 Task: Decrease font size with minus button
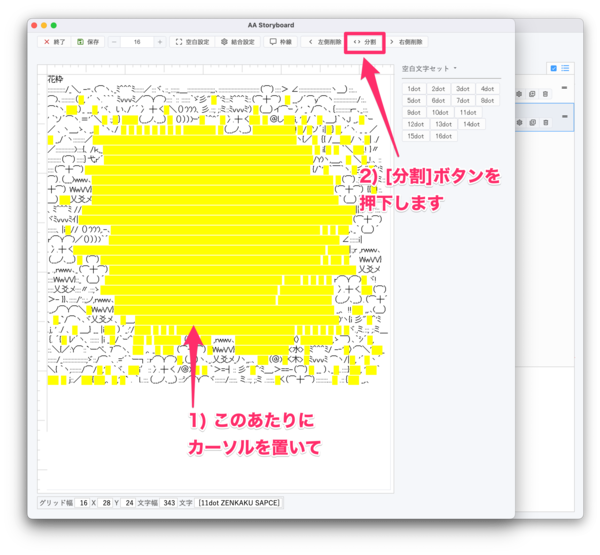(115, 42)
